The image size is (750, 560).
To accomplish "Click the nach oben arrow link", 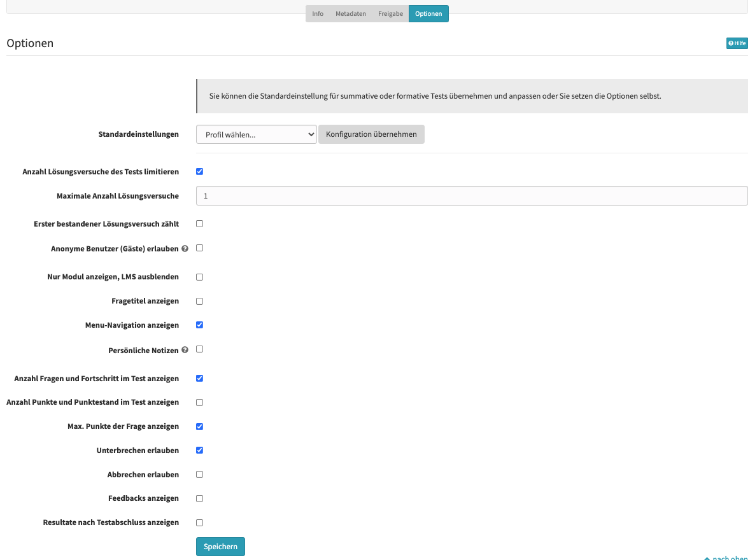I will 725,557.
